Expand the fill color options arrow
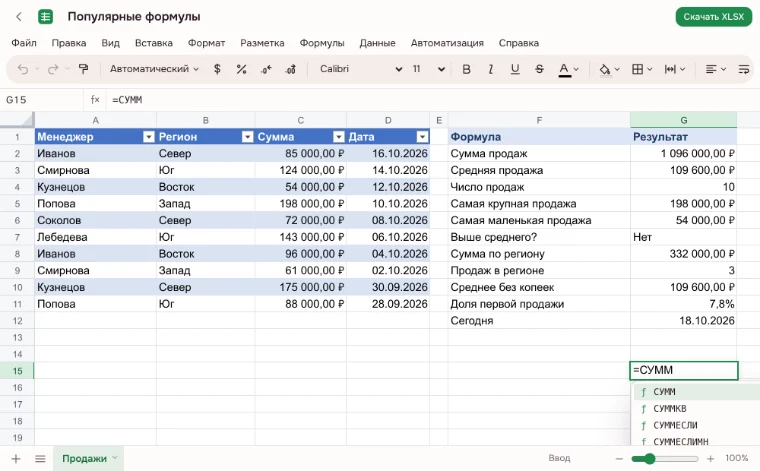This screenshot has height=471, width=760. click(x=617, y=69)
